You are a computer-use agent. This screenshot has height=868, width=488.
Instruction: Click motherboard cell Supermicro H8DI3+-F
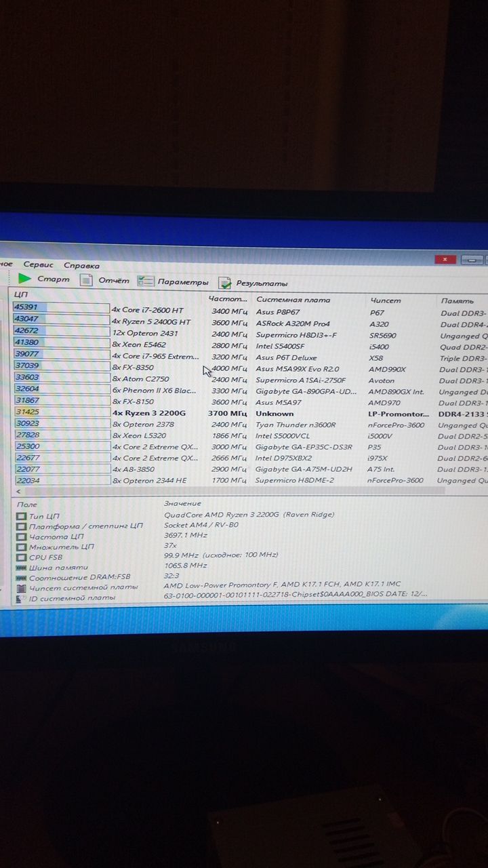click(297, 334)
